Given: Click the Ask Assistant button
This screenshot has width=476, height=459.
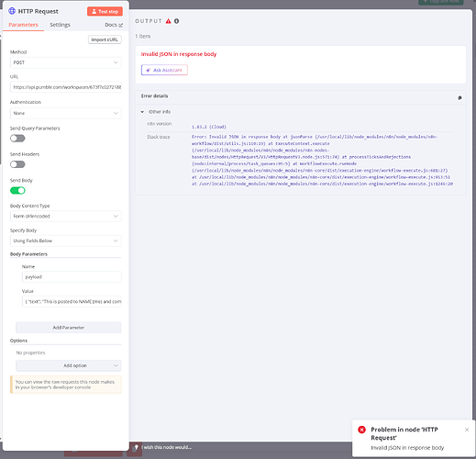Looking at the screenshot, I should coord(164,70).
